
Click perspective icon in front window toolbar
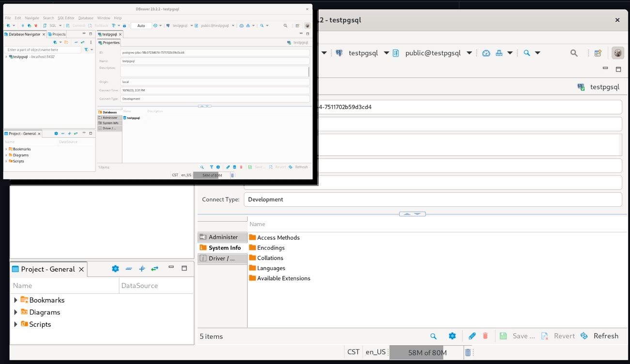(x=297, y=26)
